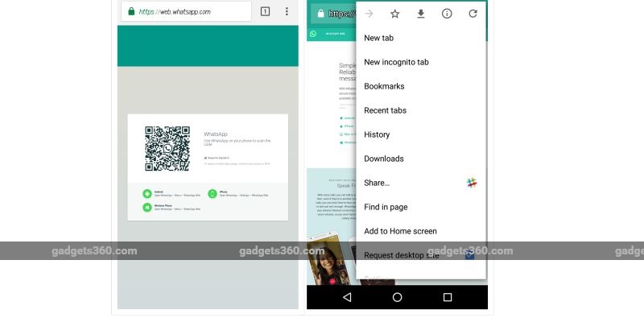The width and height of the screenshot is (644, 322).
Task: Select New incognito tab
Action: (x=421, y=62)
